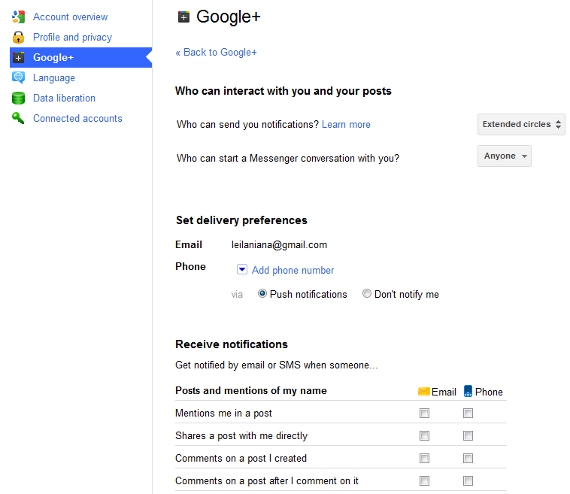Select the Google+ sidebar item

pos(81,57)
